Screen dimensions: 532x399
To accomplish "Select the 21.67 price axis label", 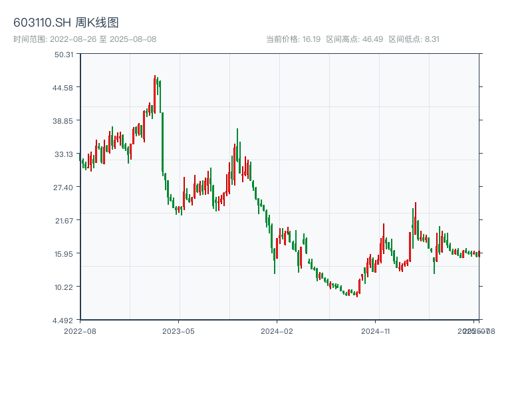I will tap(64, 221).
